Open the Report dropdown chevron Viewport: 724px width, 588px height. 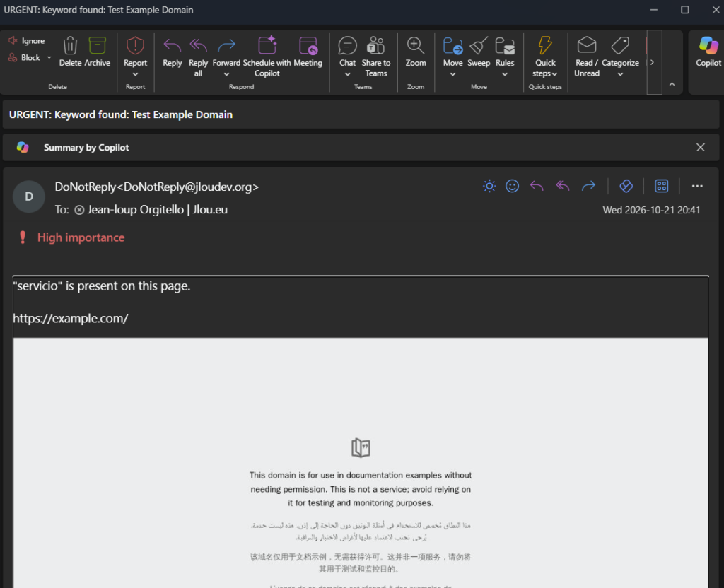coord(135,73)
